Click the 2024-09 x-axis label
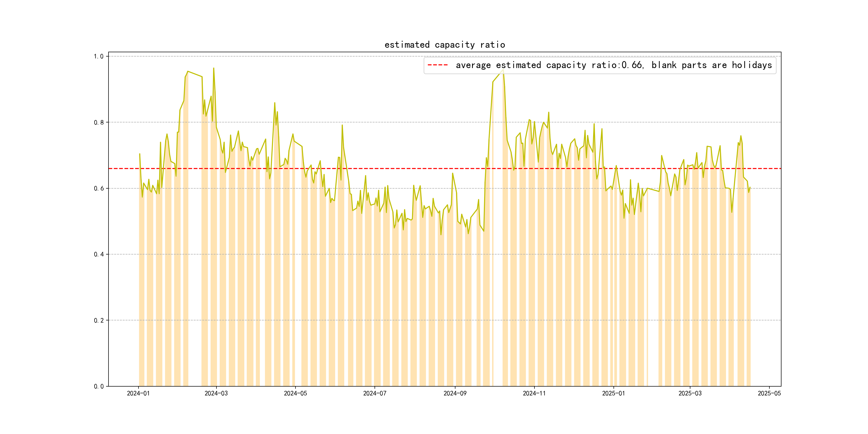 [x=455, y=393]
